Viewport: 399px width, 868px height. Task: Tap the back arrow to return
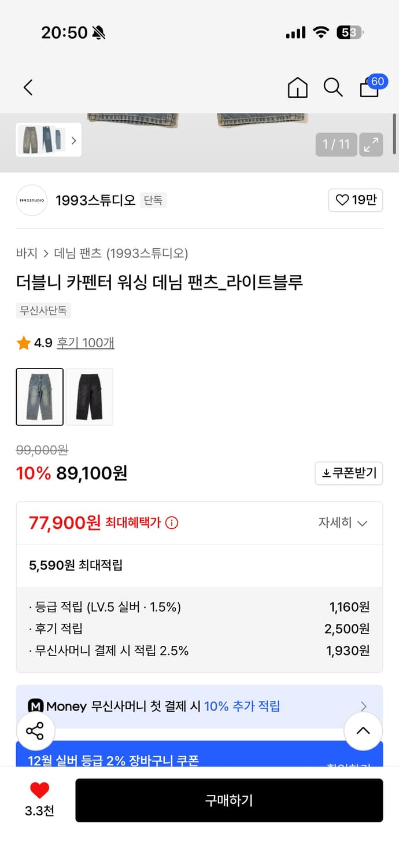[x=28, y=87]
